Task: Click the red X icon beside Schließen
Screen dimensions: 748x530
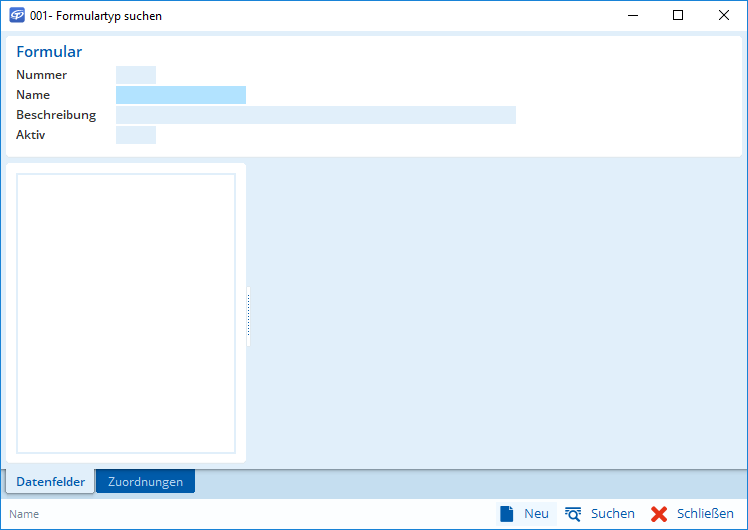Action: (659, 514)
